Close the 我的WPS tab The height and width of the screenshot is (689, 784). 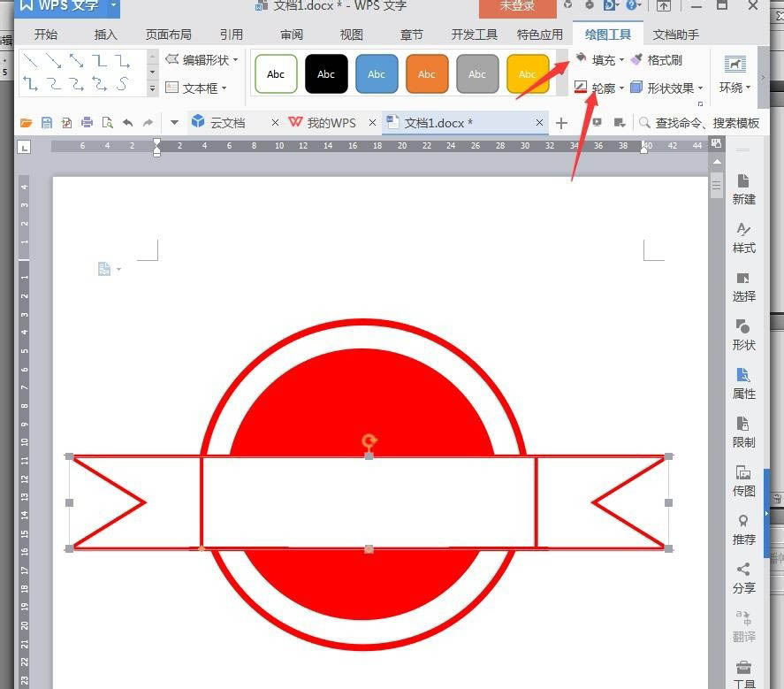point(372,123)
